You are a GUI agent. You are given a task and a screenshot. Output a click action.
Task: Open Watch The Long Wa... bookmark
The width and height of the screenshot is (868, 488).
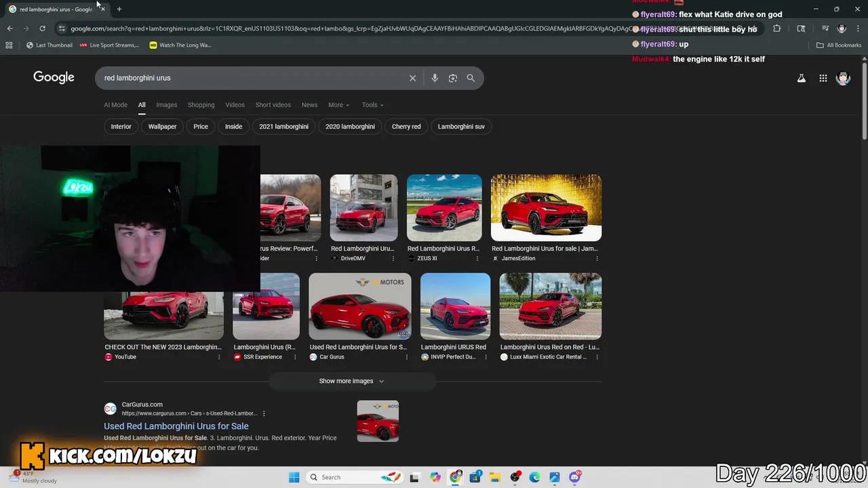tap(180, 45)
